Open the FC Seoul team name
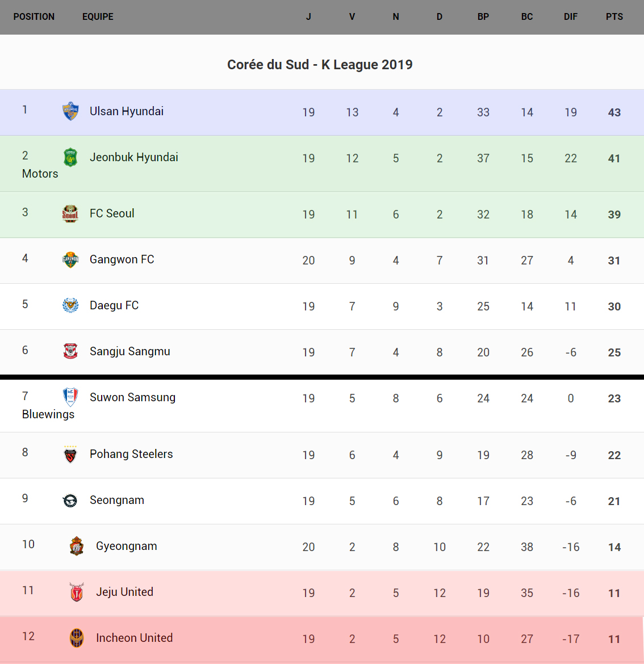Image resolution: width=644 pixels, height=664 pixels. (112, 213)
